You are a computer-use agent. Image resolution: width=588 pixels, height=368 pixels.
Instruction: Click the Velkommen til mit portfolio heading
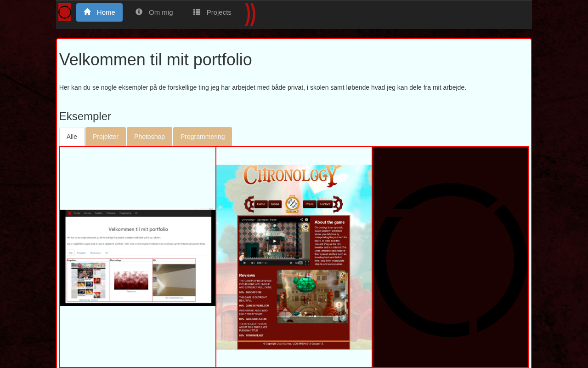[x=156, y=60]
